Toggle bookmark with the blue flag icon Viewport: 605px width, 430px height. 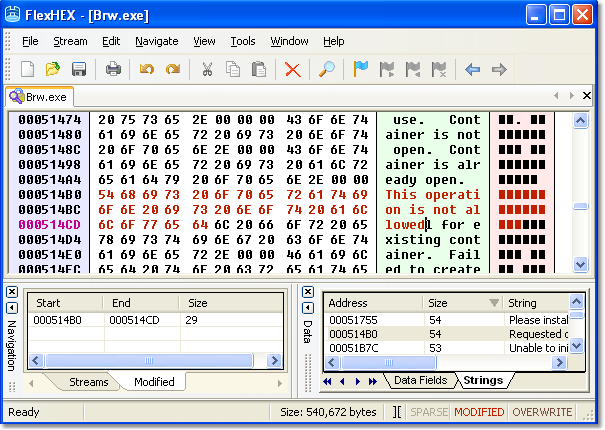coord(361,69)
